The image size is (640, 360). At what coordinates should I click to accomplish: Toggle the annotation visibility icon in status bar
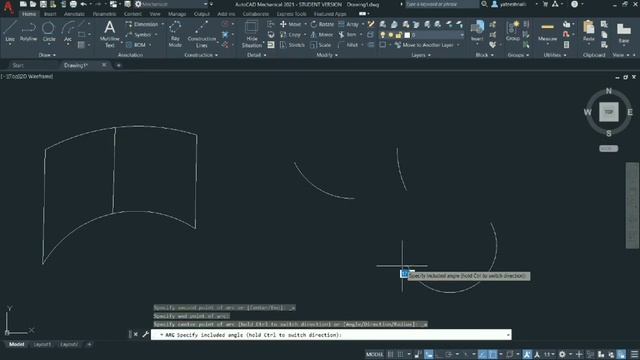click(527, 354)
